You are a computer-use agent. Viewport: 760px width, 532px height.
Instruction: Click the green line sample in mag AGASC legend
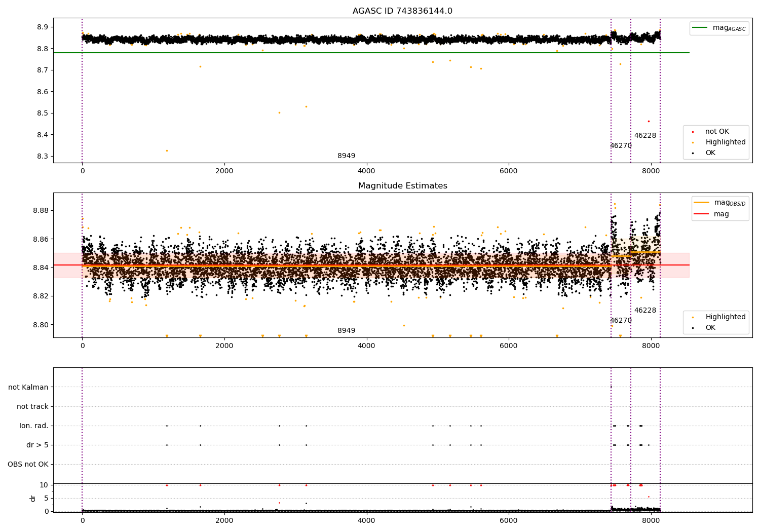700,28
